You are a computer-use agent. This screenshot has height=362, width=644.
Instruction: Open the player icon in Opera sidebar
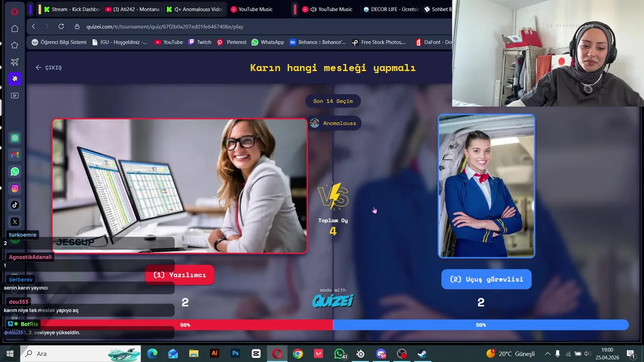(15, 96)
